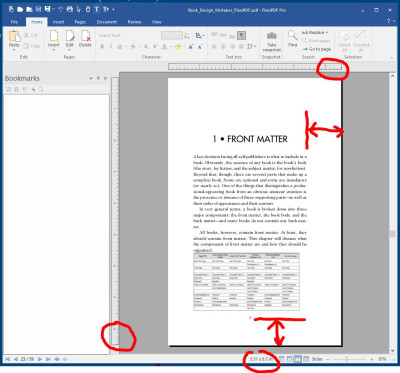This screenshot has width=400, height=373.
Task: Click the zoom in plus button
Action: [371, 359]
